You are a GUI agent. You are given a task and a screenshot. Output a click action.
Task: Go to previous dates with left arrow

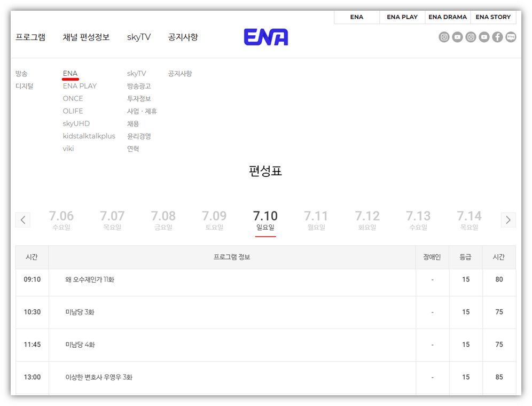tap(23, 220)
